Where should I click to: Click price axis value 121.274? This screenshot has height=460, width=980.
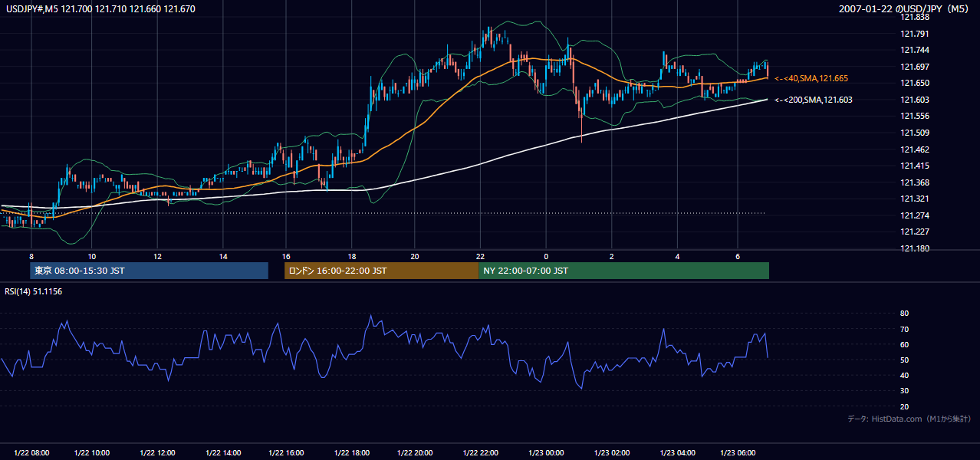(x=915, y=215)
